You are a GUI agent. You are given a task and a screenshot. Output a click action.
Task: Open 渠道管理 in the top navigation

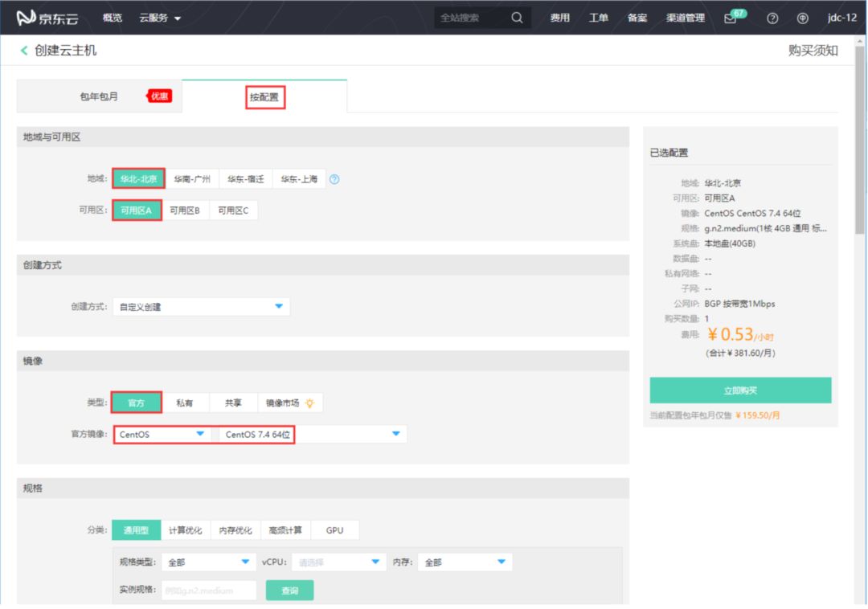[686, 18]
